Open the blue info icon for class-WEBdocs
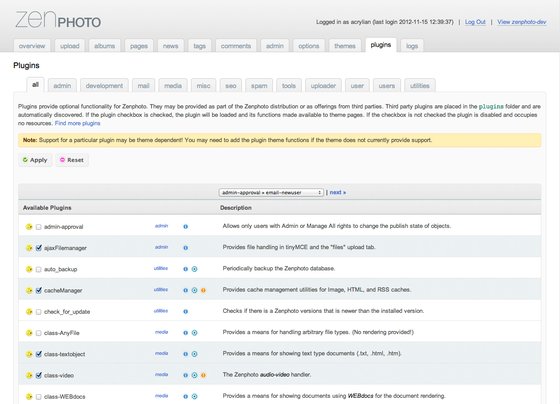560x404 pixels. pos(185,396)
